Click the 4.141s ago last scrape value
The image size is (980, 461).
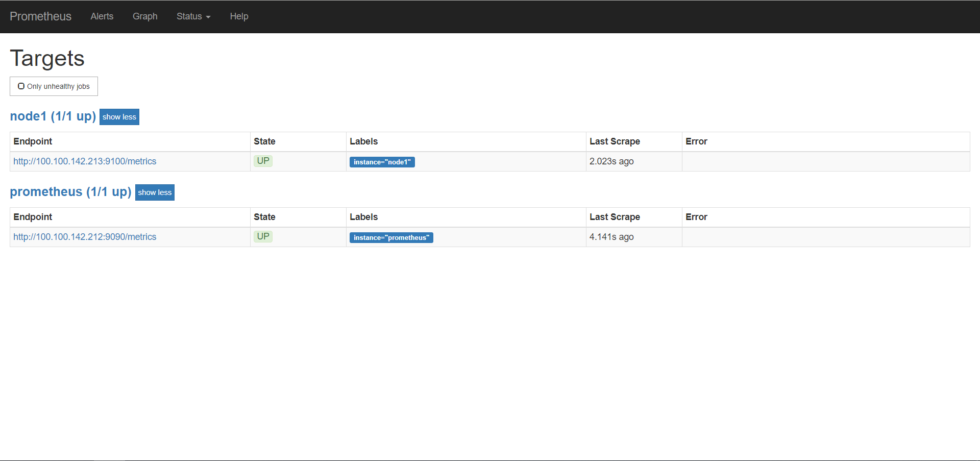(x=611, y=237)
